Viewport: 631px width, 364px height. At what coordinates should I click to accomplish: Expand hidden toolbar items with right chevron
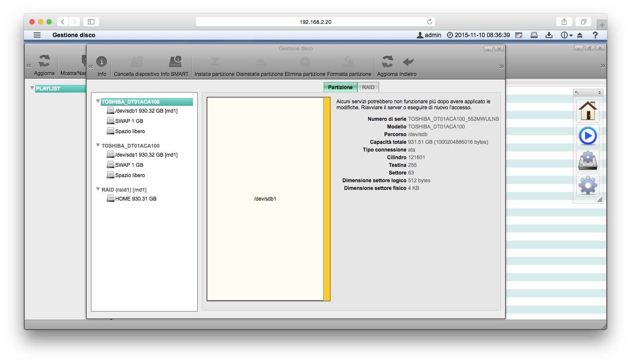click(501, 67)
